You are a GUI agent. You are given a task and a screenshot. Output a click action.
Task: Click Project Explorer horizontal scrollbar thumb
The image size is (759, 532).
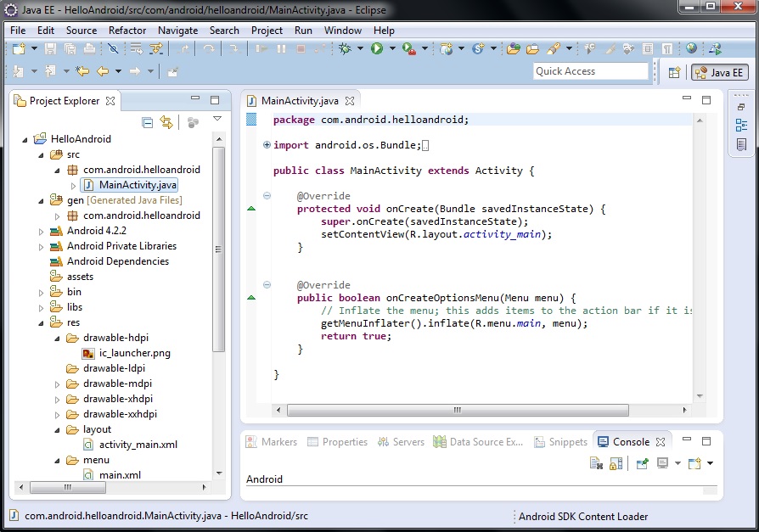pos(68,487)
